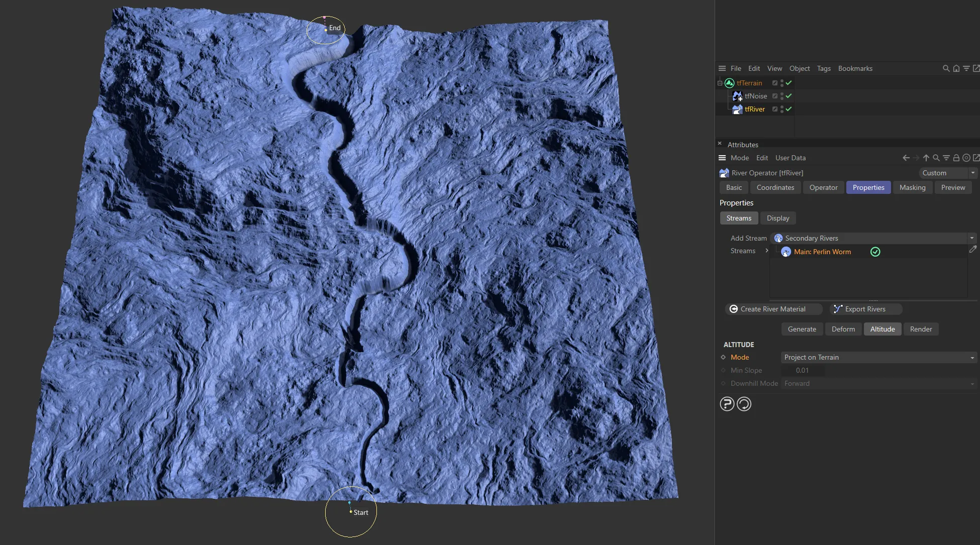Click the reset/reload icon next to help
The height and width of the screenshot is (545, 980).
tap(744, 403)
